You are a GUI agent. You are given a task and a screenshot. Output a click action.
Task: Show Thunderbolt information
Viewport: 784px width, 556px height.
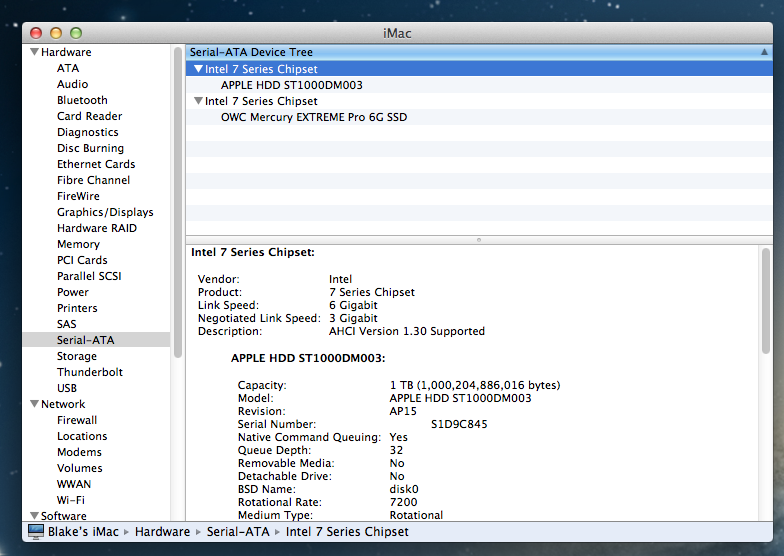click(x=90, y=372)
